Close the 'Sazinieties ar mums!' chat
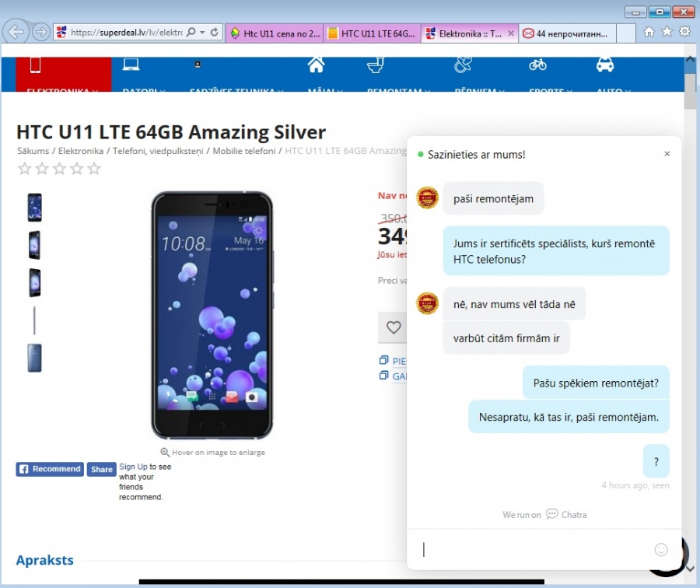The image size is (700, 588). tap(667, 154)
